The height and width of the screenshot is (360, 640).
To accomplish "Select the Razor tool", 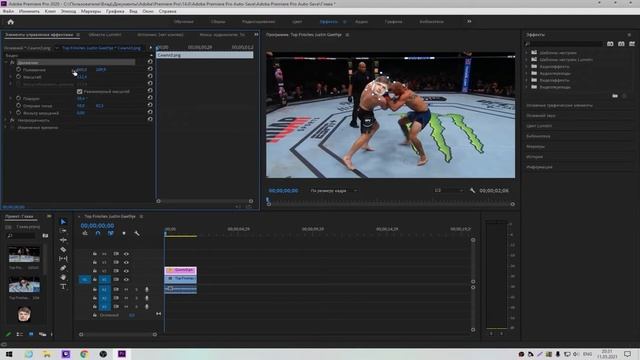I will 63,249.
